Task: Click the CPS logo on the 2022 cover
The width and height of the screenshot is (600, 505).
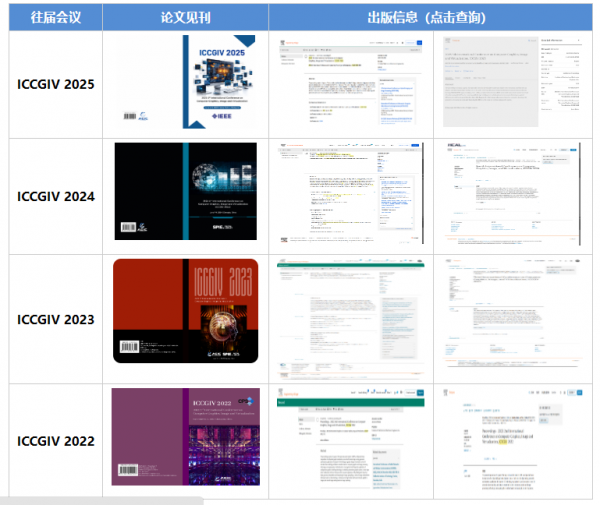Action: 246,401
